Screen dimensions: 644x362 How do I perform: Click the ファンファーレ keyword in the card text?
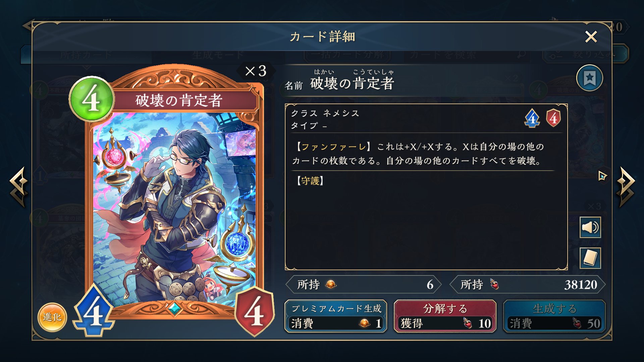(x=334, y=147)
